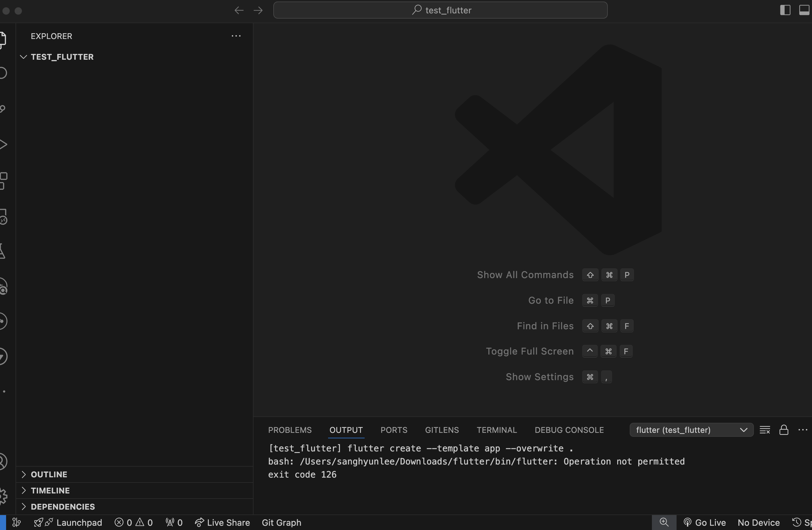Clear the output with the clear icon
Viewport: 812px width, 530px height.
click(x=765, y=430)
